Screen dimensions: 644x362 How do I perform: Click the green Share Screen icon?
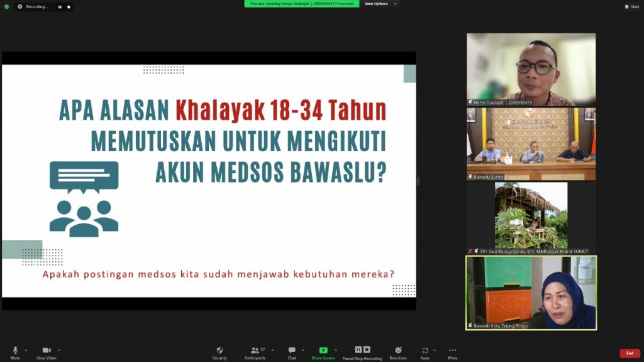click(323, 351)
